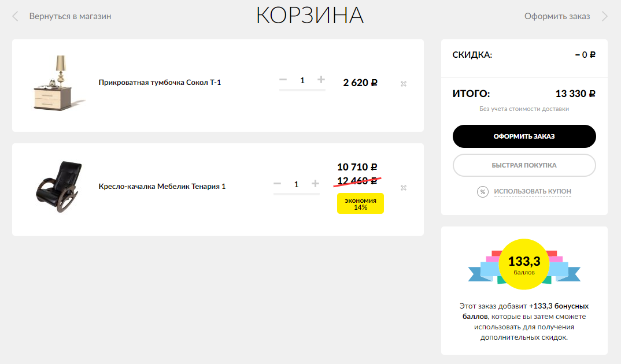Click the percent coupon icon
This screenshot has height=364, width=621.
coord(483,191)
